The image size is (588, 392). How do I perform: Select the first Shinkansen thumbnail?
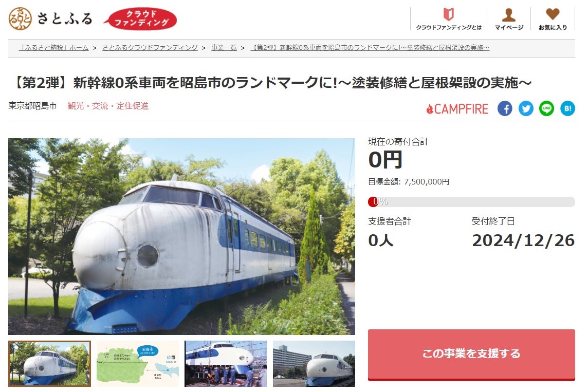coord(49,364)
